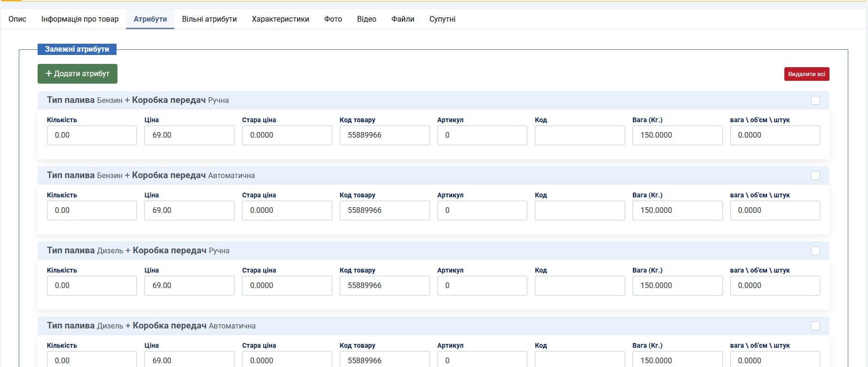Check the box for Дизель + Автоматична row
Screen dimensions: 868x367
click(x=815, y=326)
